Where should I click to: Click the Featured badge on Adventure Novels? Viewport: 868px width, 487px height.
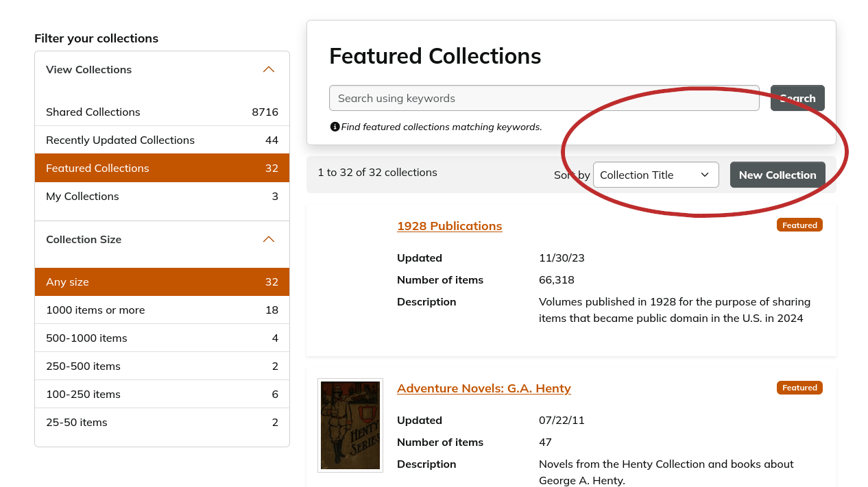[799, 387]
